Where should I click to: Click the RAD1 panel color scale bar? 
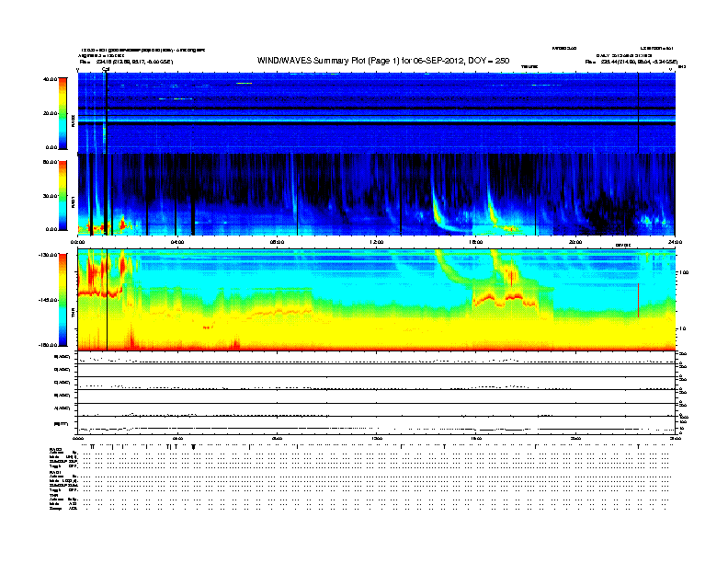click(x=63, y=196)
